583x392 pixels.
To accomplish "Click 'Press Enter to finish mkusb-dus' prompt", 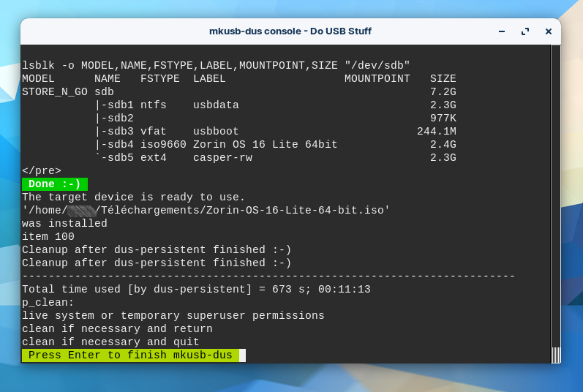I will [130, 355].
